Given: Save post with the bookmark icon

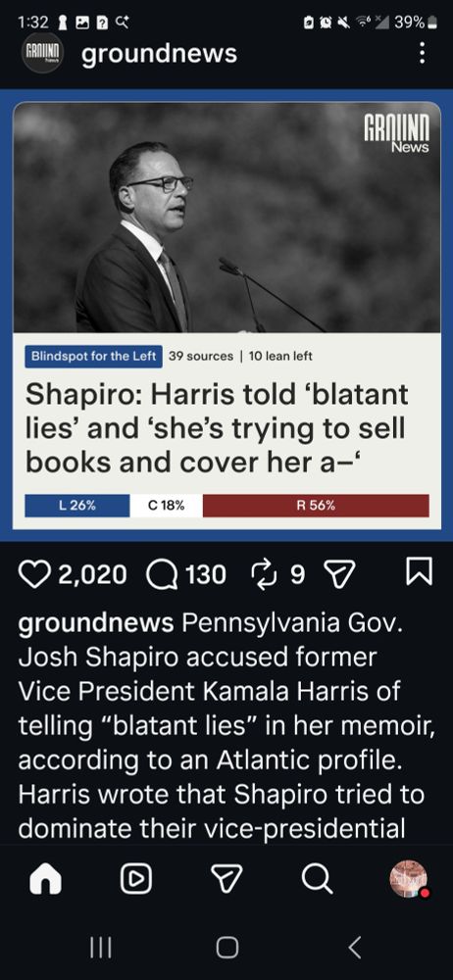Looking at the screenshot, I should [420, 573].
